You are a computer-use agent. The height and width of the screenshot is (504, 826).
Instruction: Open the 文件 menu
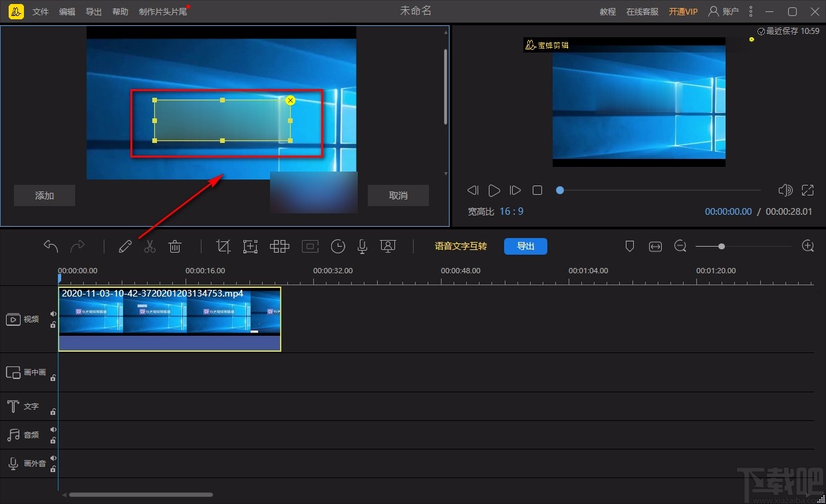41,12
